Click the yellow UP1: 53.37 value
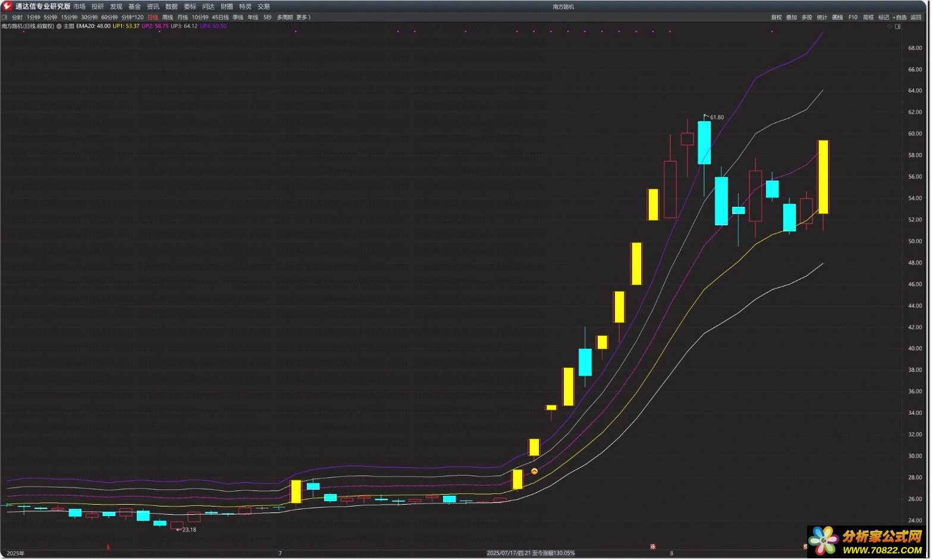932x560 pixels. (126, 26)
